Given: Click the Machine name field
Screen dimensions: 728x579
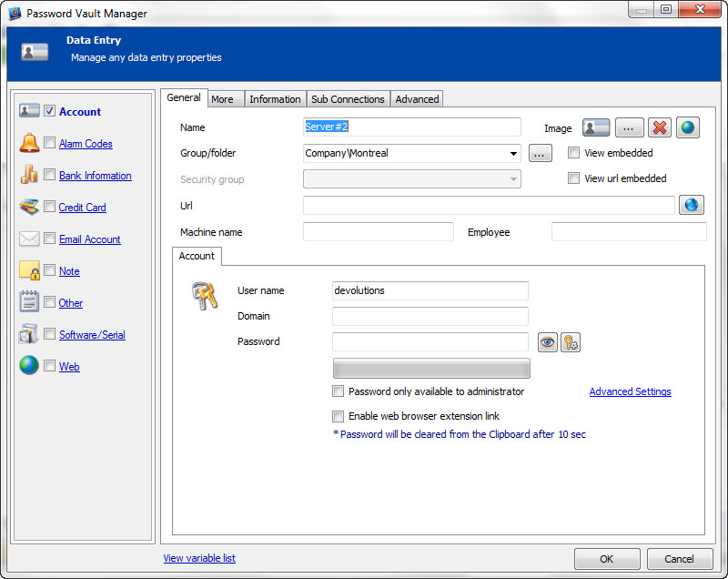Looking at the screenshot, I should pyautogui.click(x=378, y=232).
